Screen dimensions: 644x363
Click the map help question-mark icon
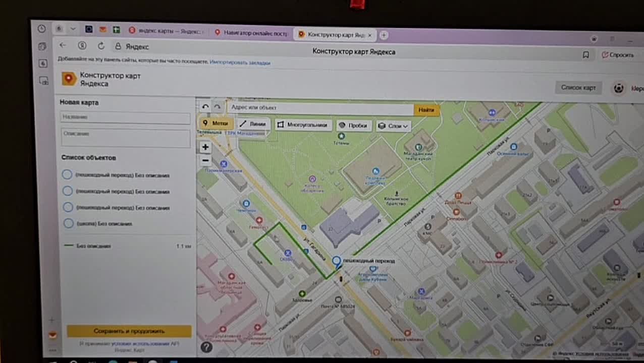(x=206, y=347)
